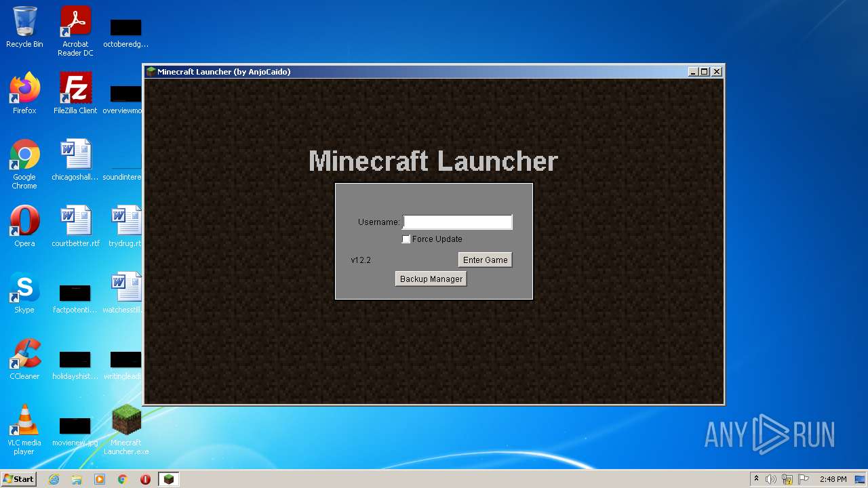Maximize the Minecraft Launcher window
This screenshot has height=488, width=868.
(704, 71)
